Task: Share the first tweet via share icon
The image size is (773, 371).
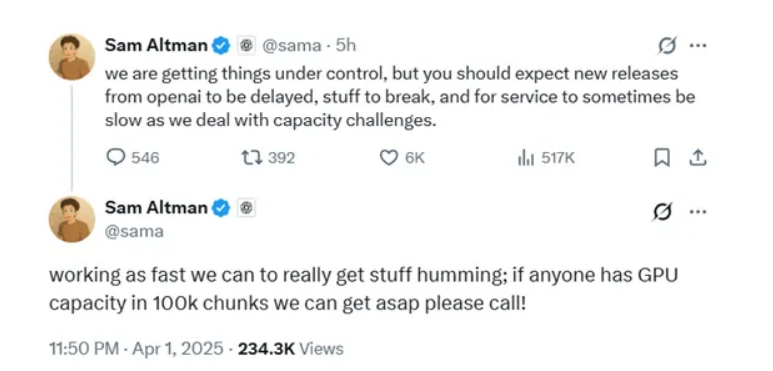Action: 697,158
